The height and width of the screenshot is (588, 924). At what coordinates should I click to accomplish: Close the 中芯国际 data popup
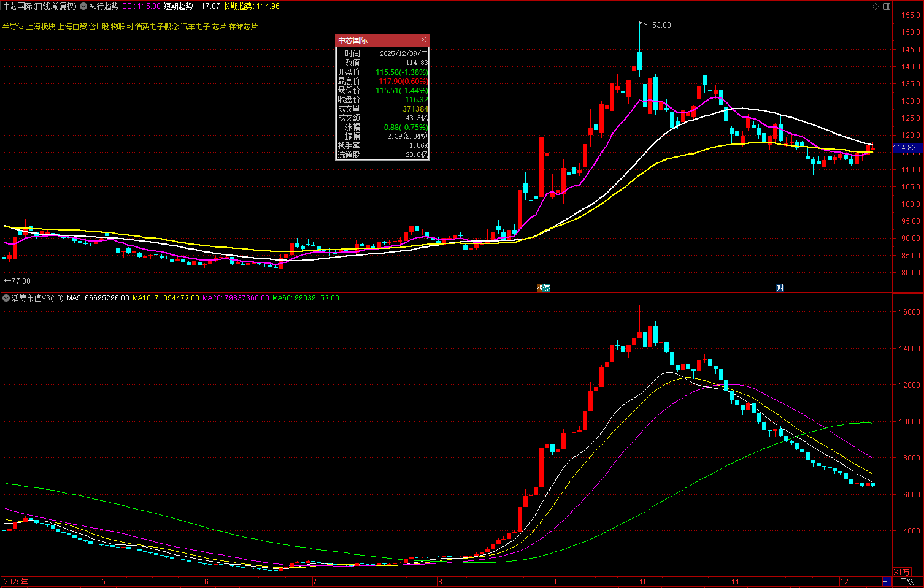pos(423,40)
